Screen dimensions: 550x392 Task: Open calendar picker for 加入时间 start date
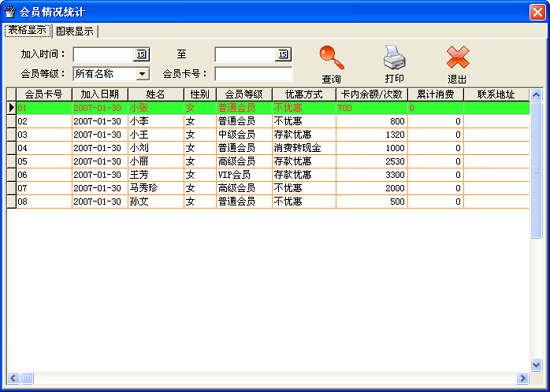[141, 54]
